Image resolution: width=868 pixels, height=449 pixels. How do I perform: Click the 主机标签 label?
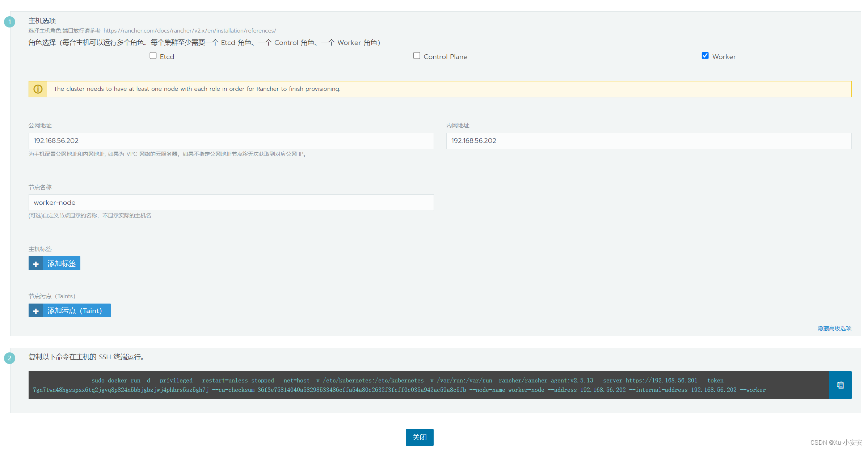click(40, 249)
